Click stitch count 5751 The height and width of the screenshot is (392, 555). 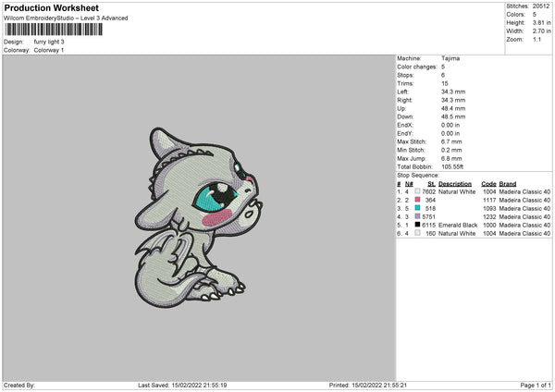(x=428, y=217)
